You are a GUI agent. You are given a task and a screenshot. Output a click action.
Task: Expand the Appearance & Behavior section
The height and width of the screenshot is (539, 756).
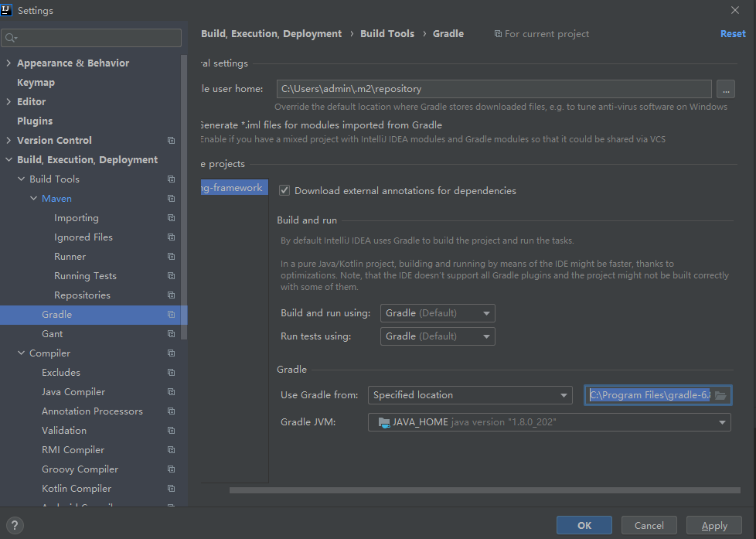click(x=9, y=63)
